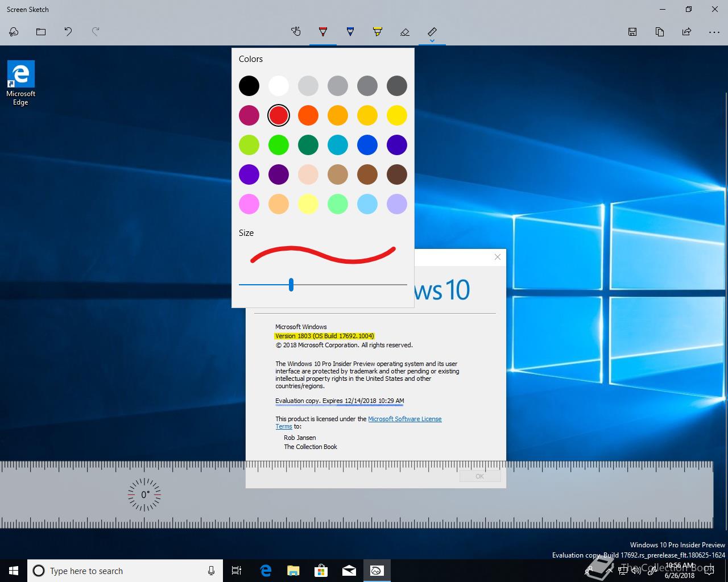
Task: Pick the light pink pastel swatch
Action: pos(249,204)
